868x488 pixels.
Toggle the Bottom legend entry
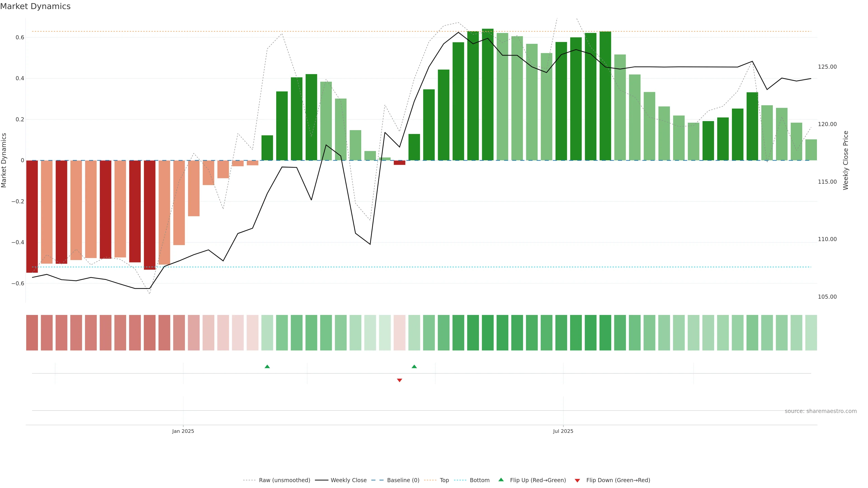tap(479, 480)
